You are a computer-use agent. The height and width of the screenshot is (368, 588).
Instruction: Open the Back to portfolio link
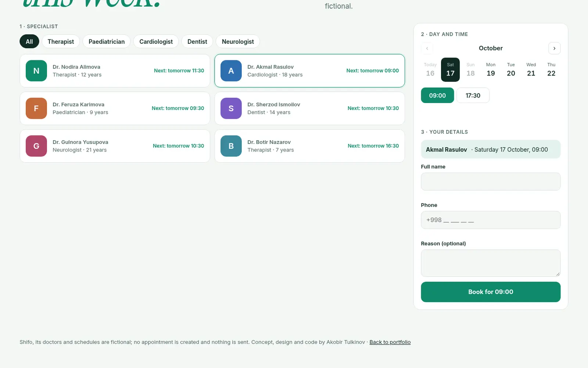[x=390, y=342]
